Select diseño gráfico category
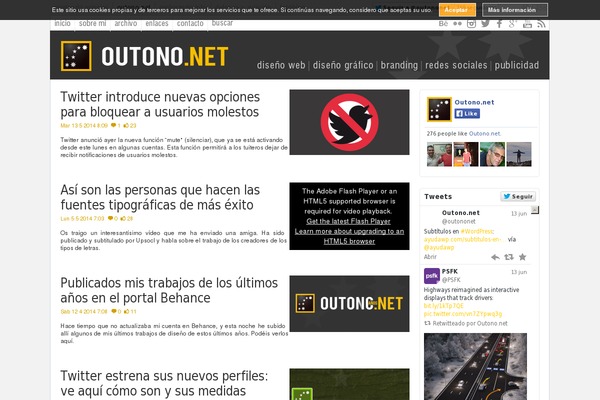600x400 pixels. 343,65
